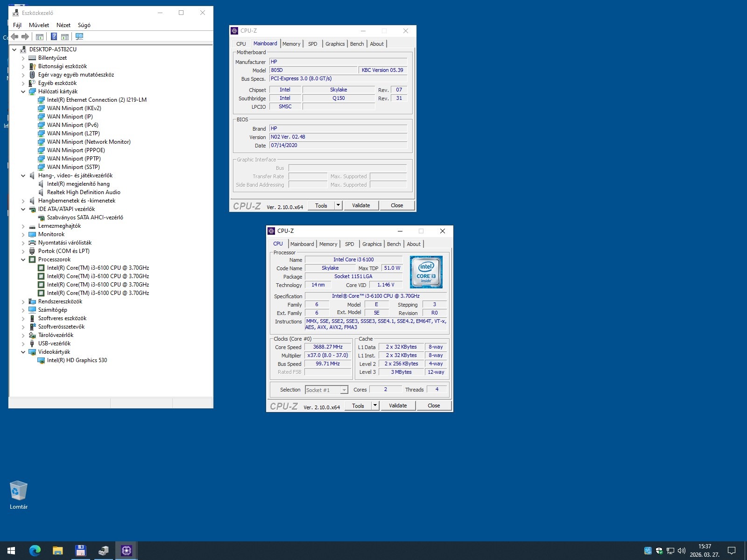Click the Close button in CPU window
Screen dimensions: 747x560
pos(434,406)
